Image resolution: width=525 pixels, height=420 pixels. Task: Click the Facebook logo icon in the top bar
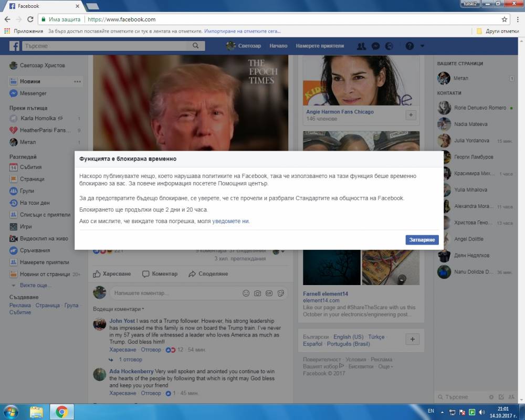click(x=14, y=46)
